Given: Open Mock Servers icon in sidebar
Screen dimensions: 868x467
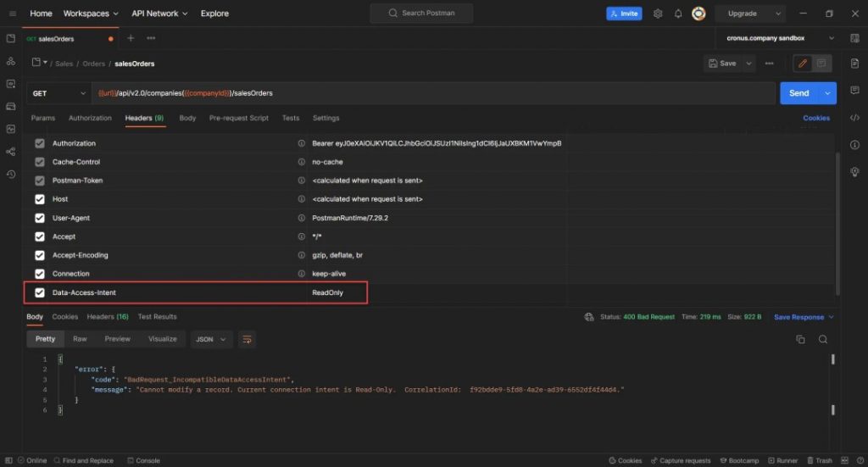Looking at the screenshot, I should (10, 106).
